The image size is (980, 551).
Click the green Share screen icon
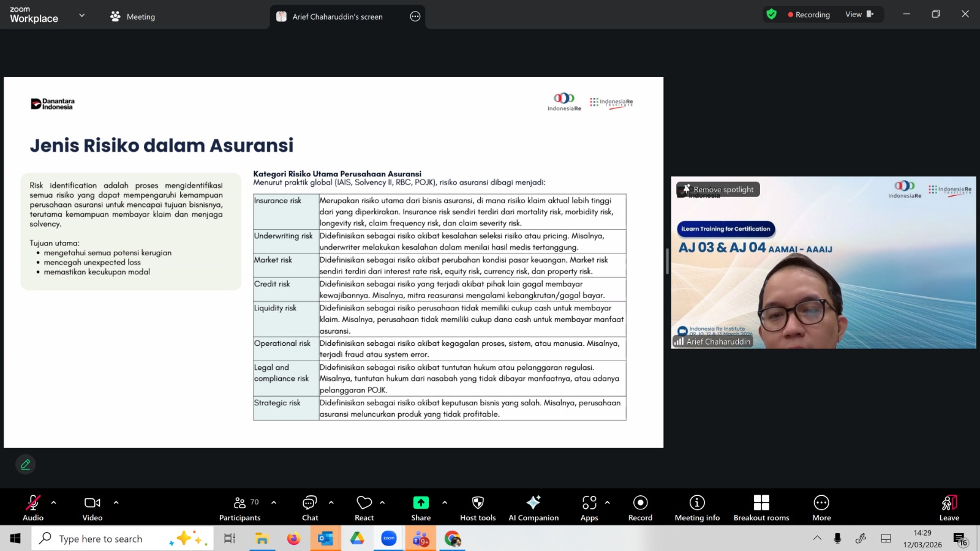point(421,503)
